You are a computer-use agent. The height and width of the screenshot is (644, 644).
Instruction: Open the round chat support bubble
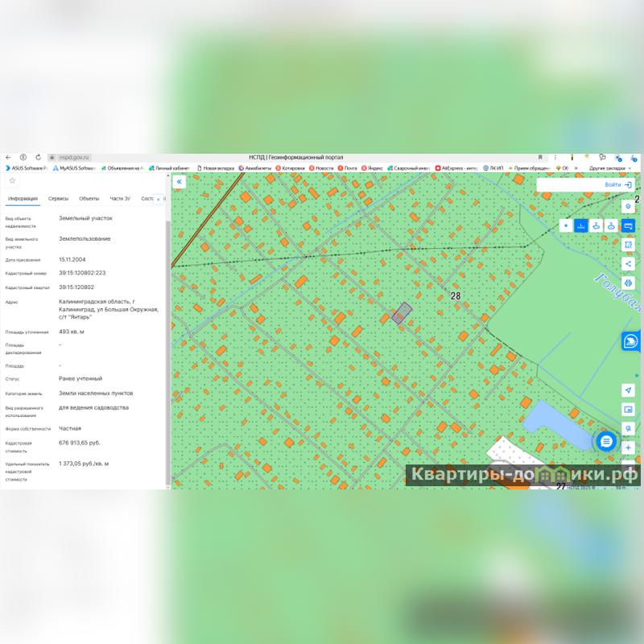[x=606, y=441]
